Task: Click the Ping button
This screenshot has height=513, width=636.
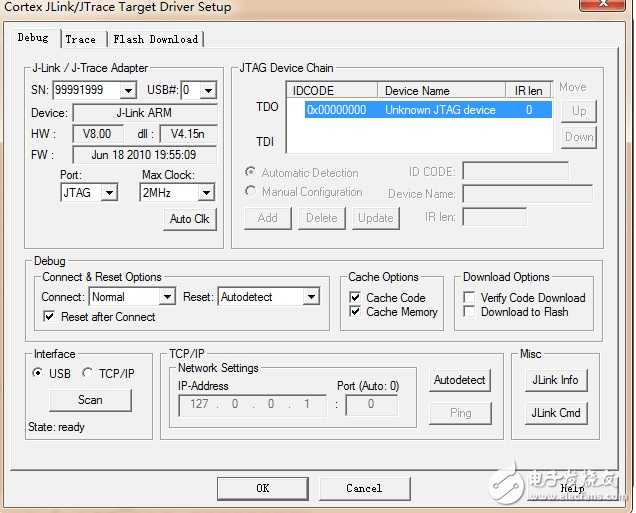Action: click(x=460, y=413)
